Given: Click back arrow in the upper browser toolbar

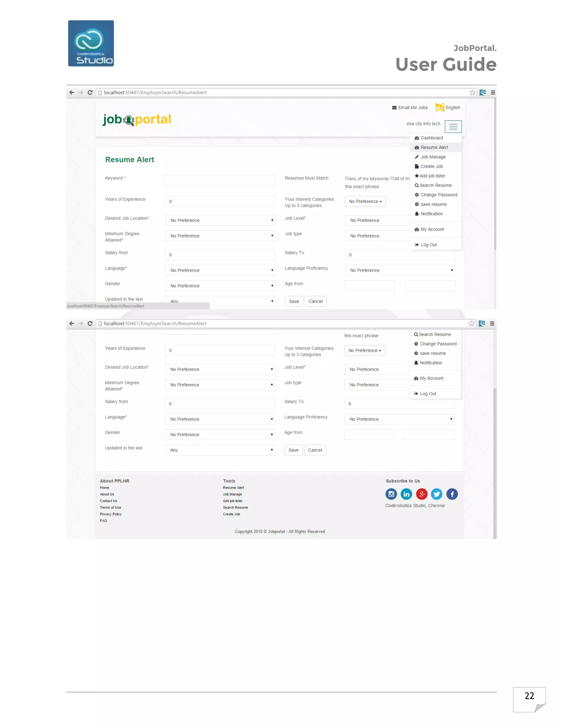Looking at the screenshot, I should pyautogui.click(x=72, y=92).
